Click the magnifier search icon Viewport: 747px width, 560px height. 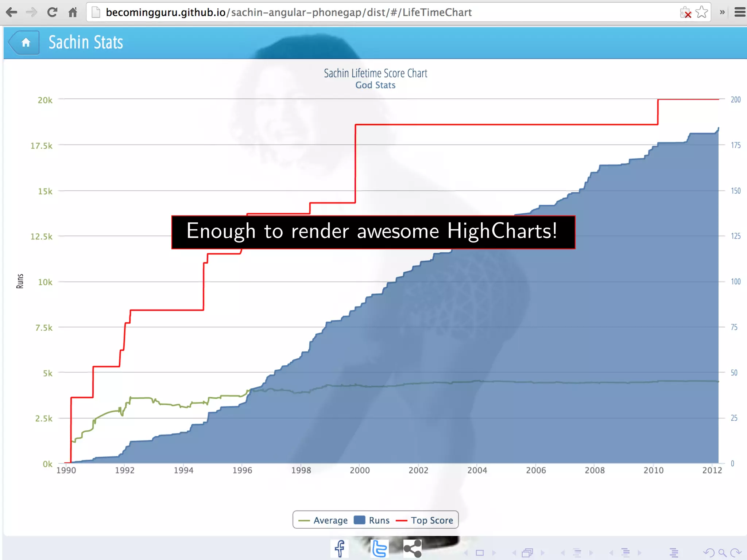(723, 553)
